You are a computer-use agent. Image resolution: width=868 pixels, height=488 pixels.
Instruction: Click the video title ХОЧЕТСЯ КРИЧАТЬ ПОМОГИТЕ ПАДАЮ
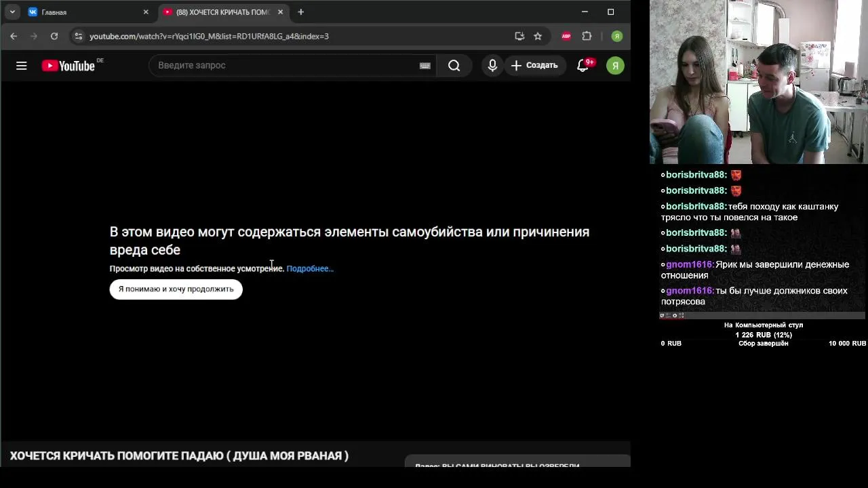(179, 455)
